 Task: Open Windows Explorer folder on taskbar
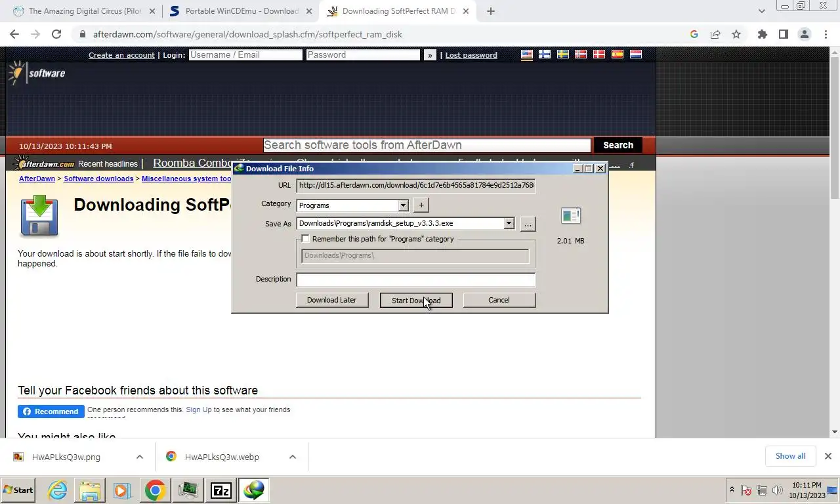(x=90, y=490)
